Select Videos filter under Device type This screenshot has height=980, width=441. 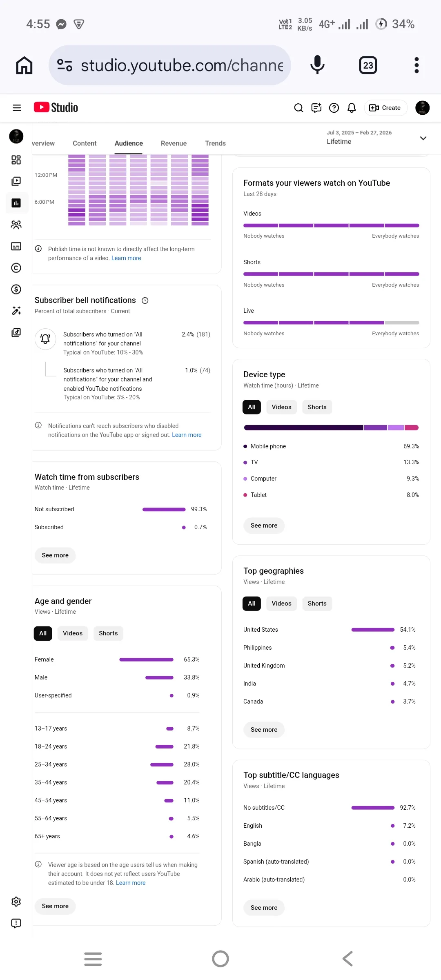point(282,407)
